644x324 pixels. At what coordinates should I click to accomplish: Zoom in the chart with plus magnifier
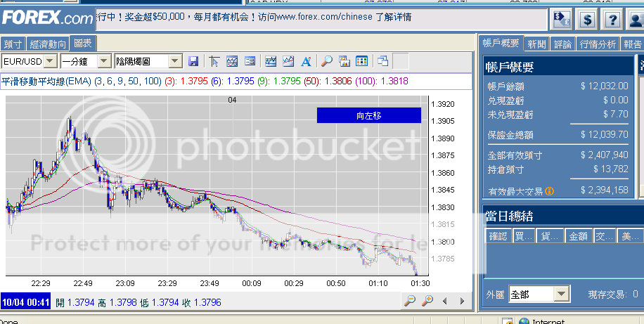coord(427,301)
